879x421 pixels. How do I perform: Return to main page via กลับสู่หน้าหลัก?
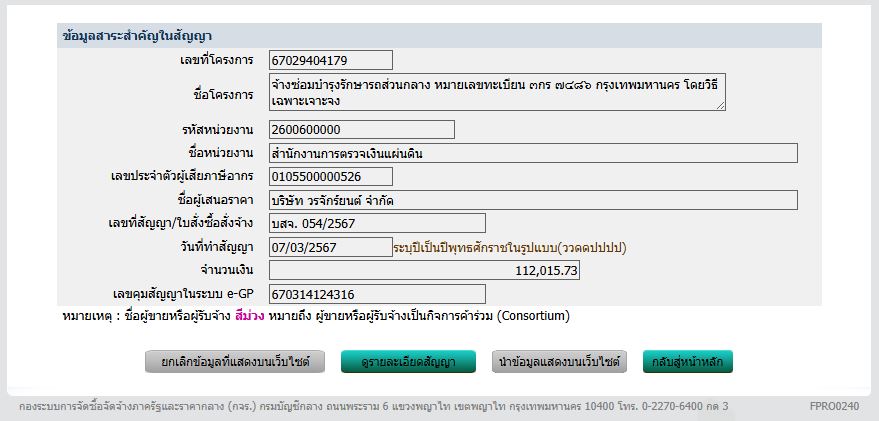point(687,362)
